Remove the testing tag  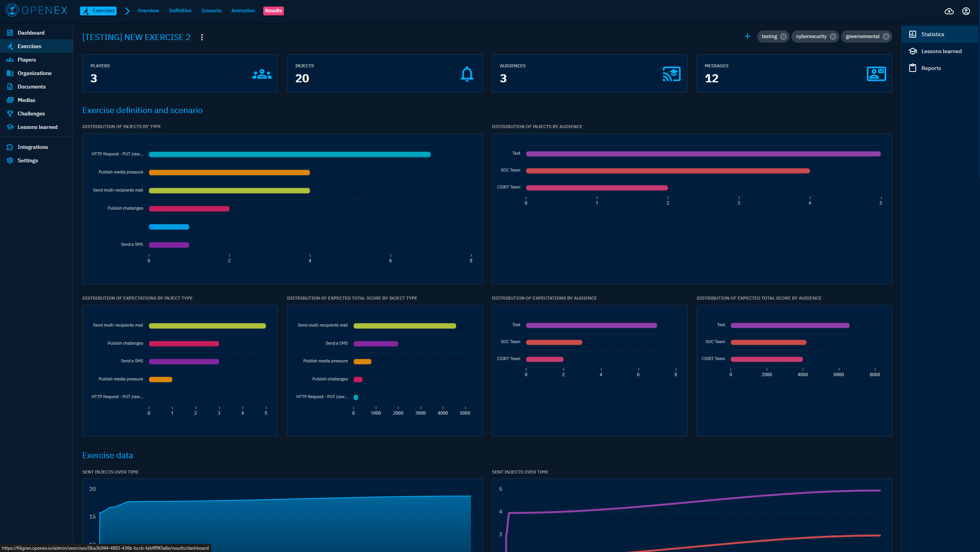click(x=783, y=37)
